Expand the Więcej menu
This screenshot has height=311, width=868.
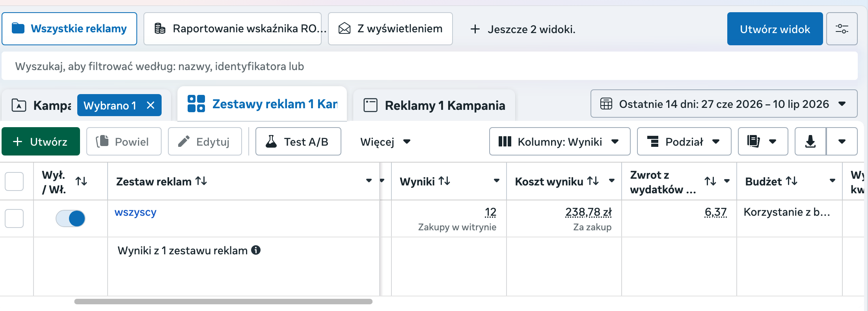click(386, 142)
